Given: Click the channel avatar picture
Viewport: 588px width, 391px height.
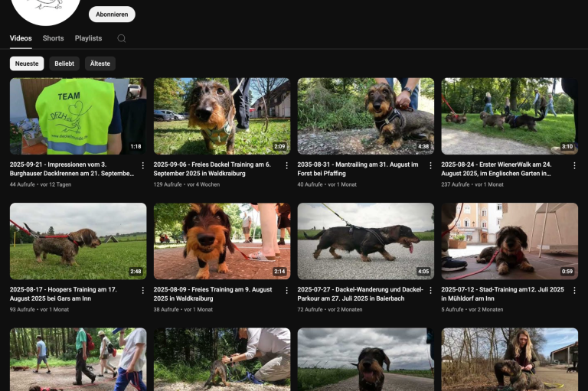Looking at the screenshot, I should point(47,9).
